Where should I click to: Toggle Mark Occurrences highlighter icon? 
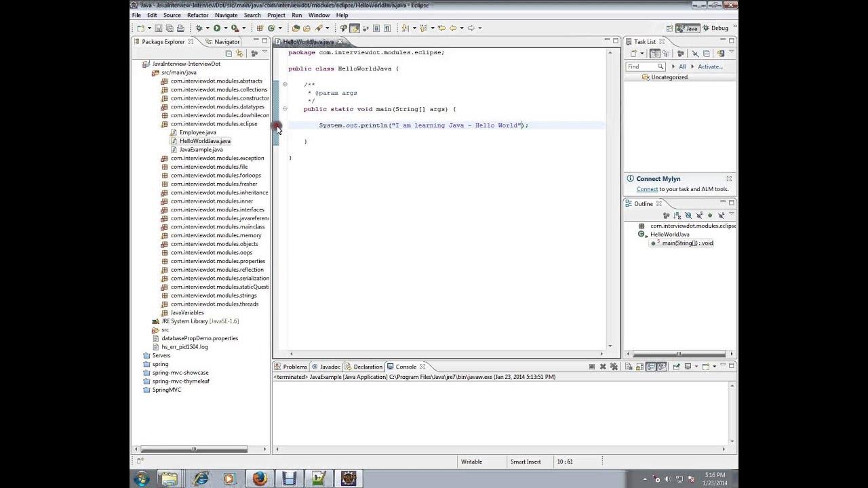[354, 28]
